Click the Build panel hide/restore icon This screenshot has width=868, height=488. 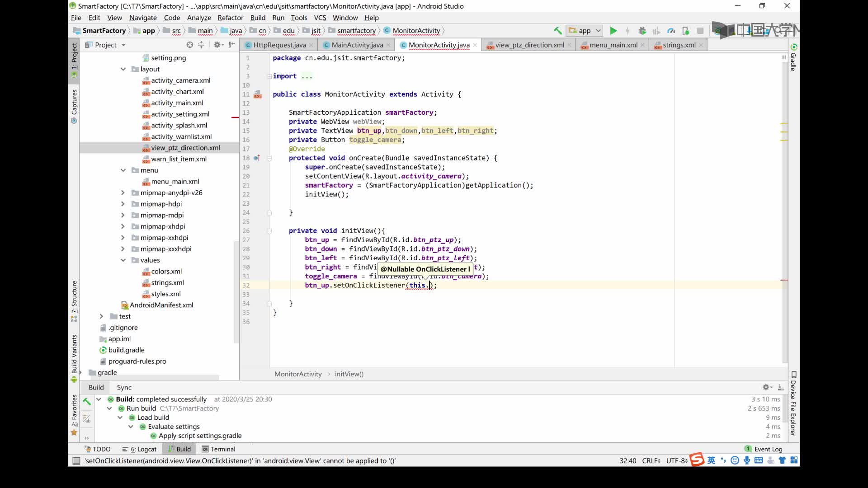781,387
